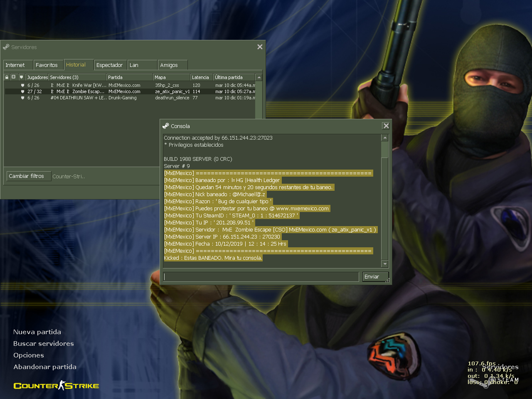
Task: Open the Amigos tab
Action: pyautogui.click(x=172, y=65)
